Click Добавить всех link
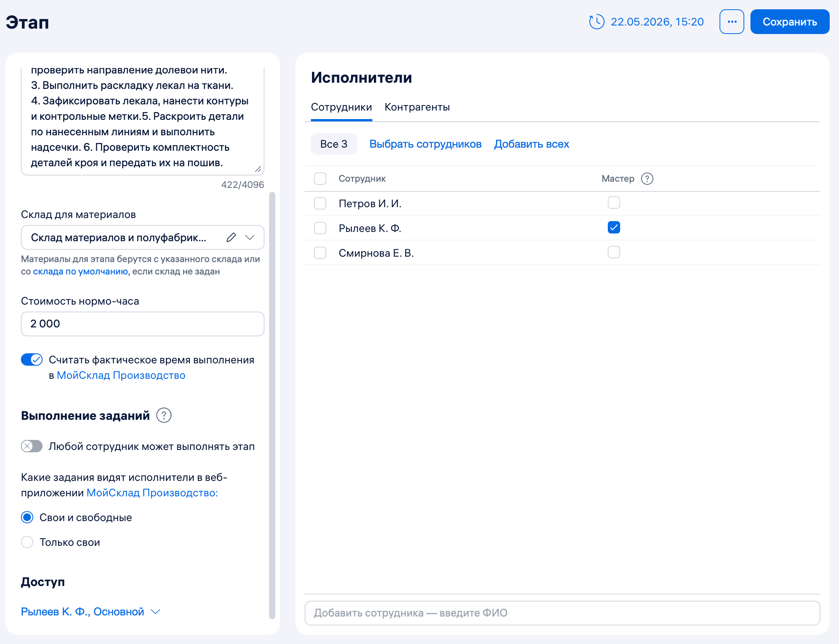This screenshot has width=839, height=644. tap(531, 144)
